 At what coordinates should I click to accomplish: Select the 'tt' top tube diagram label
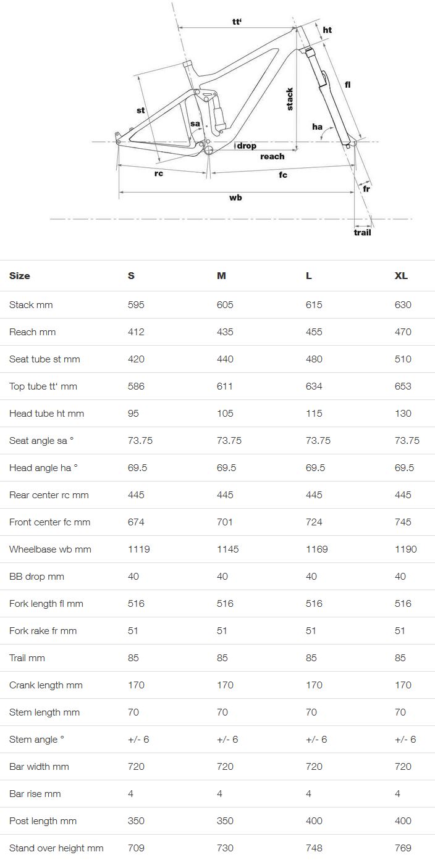click(237, 22)
